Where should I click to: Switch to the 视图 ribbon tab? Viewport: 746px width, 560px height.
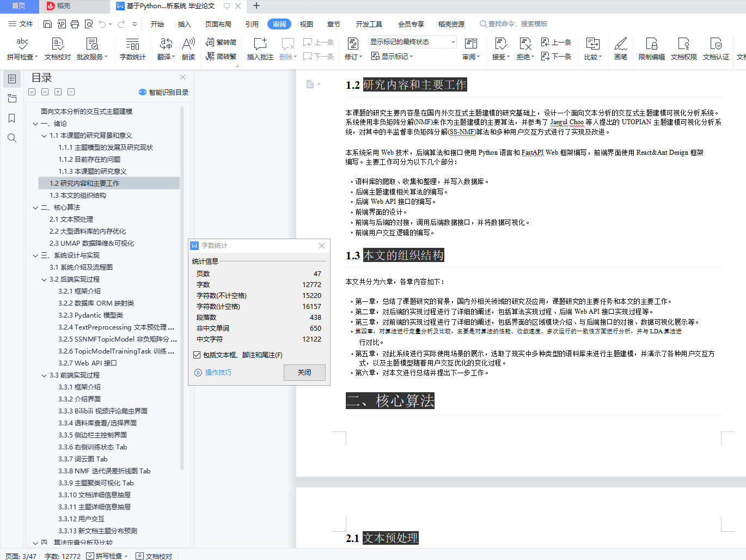pos(307,24)
